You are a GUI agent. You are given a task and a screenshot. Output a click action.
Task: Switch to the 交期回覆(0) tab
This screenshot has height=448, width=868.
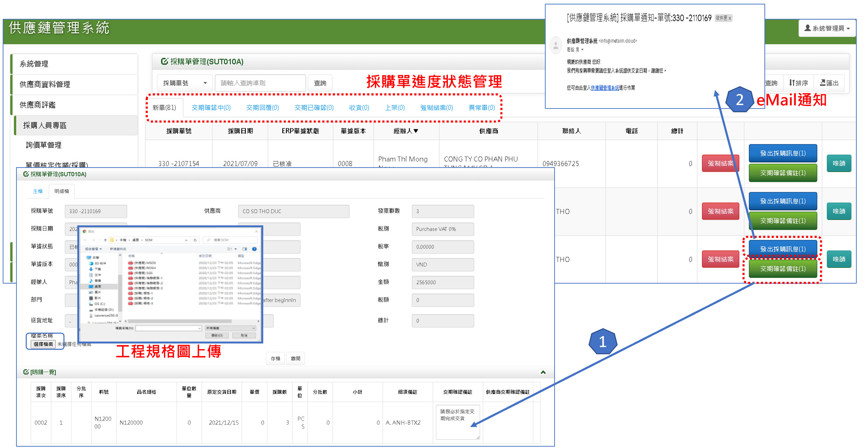coord(262,108)
